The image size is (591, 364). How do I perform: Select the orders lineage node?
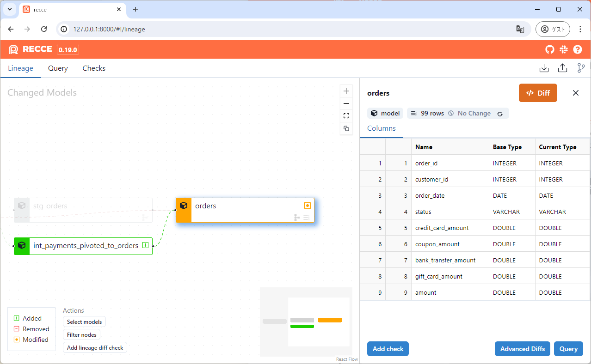click(245, 210)
